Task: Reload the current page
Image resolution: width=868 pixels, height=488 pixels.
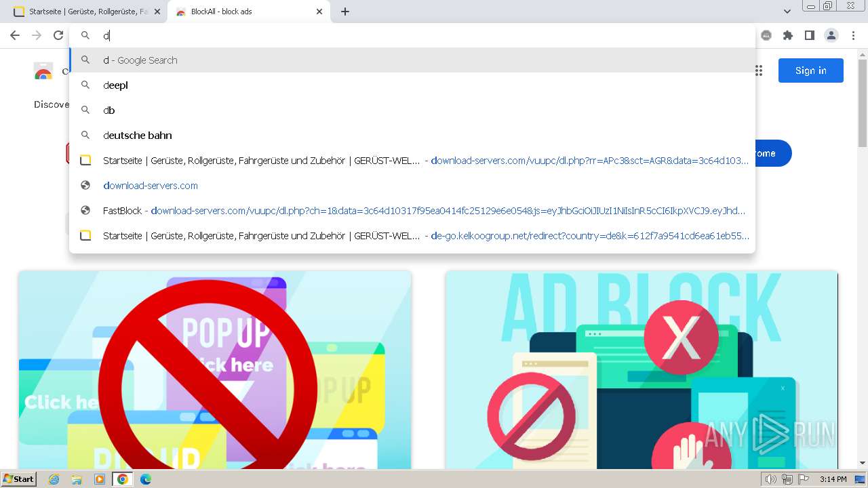Action: tap(58, 35)
